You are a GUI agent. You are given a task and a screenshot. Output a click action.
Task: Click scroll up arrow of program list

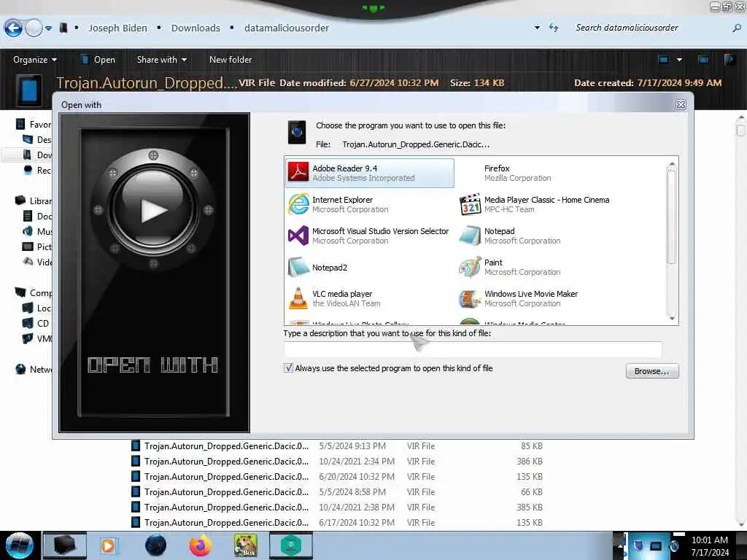point(672,164)
